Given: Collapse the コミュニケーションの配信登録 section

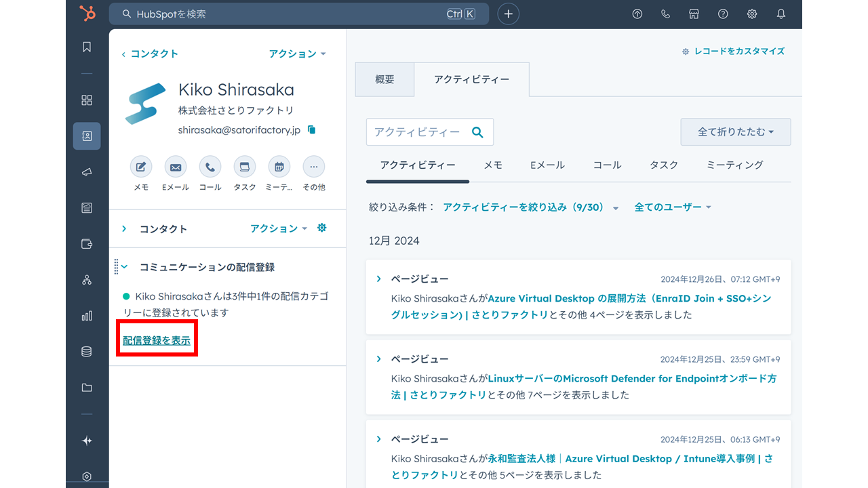Looking at the screenshot, I should [x=124, y=267].
